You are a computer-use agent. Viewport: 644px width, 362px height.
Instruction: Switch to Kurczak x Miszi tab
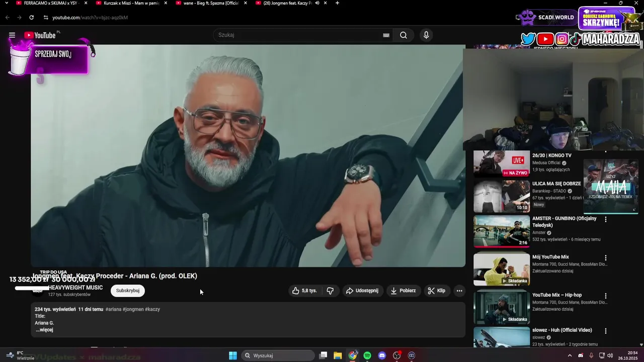[132, 3]
